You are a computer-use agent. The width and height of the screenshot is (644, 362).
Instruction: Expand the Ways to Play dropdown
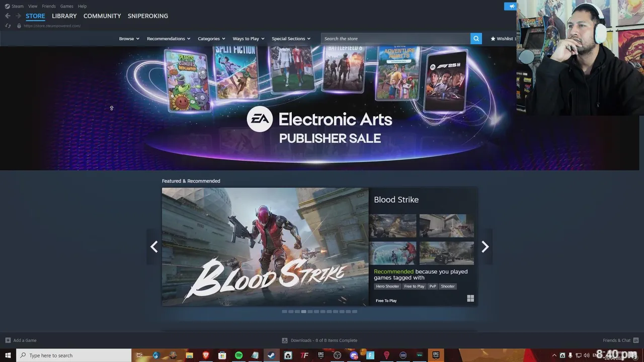click(x=249, y=39)
